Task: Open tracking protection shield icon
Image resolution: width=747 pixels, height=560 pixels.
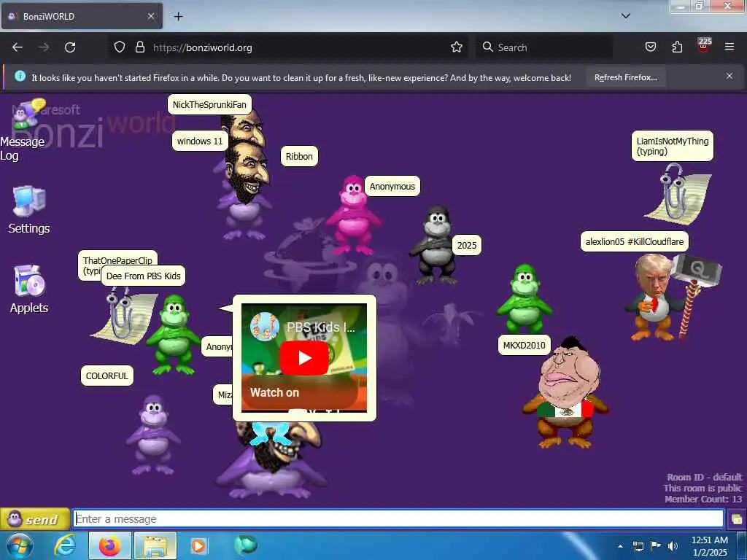Action: pos(120,47)
